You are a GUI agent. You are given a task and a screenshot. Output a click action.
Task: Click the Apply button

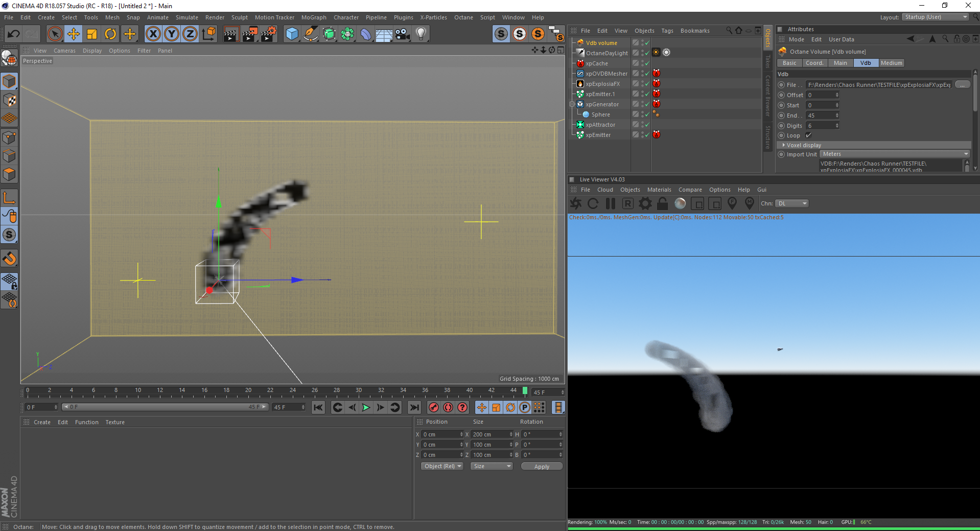(x=542, y=466)
